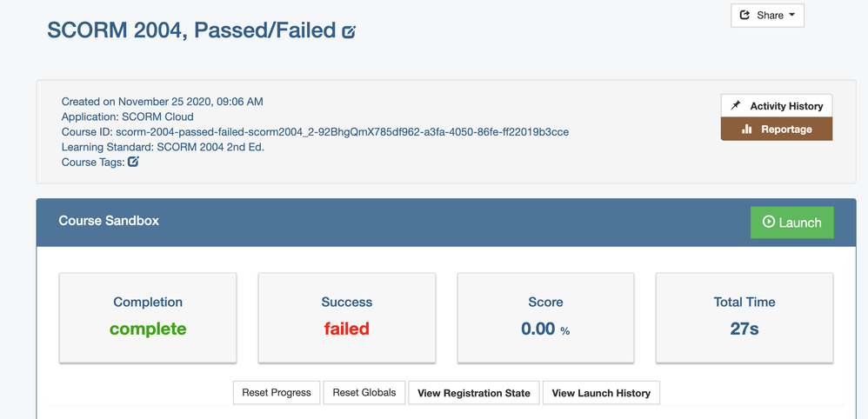Click the Course Sandbox panel header
868x419 pixels.
[446, 223]
